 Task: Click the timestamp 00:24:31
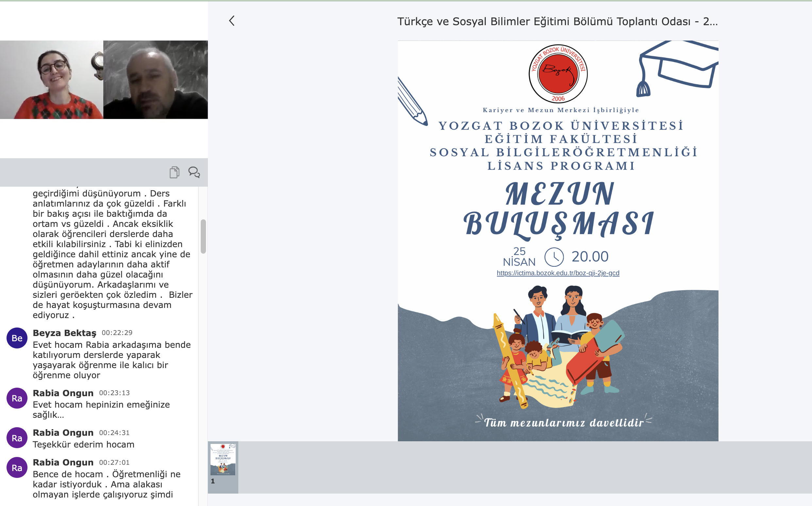click(x=114, y=433)
